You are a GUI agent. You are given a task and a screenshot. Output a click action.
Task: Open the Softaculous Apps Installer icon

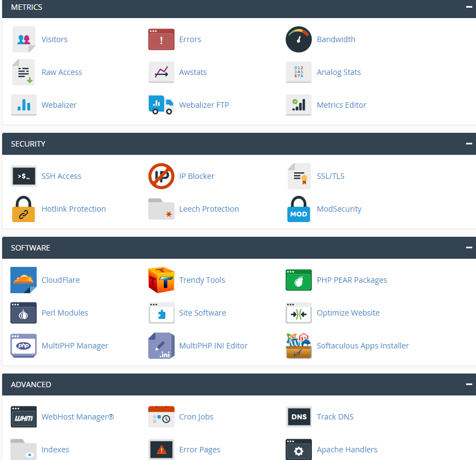(298, 345)
